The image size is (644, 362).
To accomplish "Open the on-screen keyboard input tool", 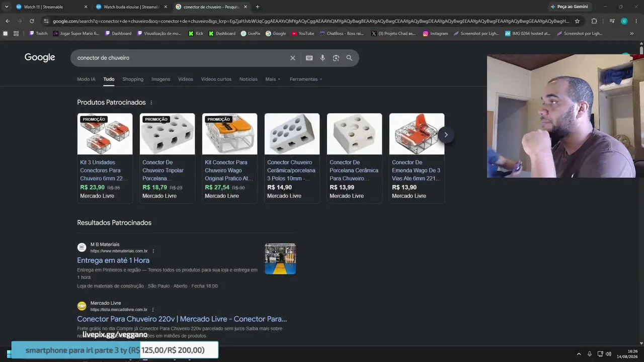I will (x=309, y=58).
